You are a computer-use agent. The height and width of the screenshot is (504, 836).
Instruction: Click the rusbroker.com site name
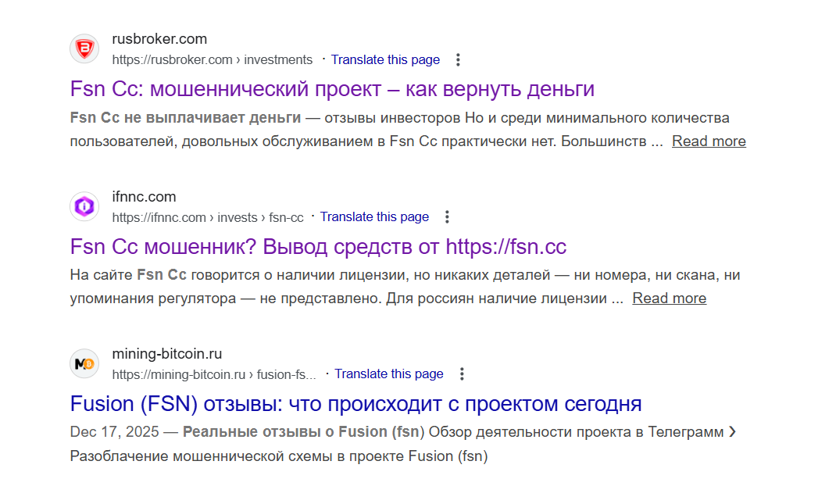[159, 39]
